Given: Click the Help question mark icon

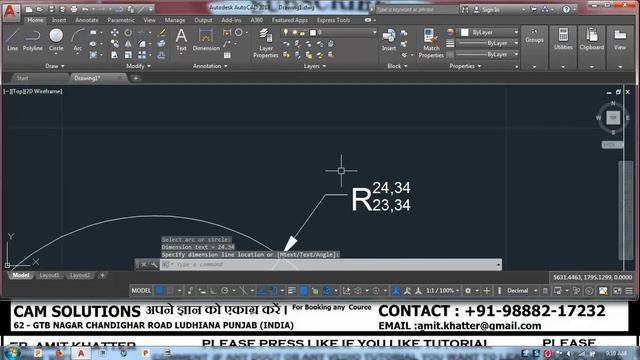Looking at the screenshot, I should coord(566,9).
